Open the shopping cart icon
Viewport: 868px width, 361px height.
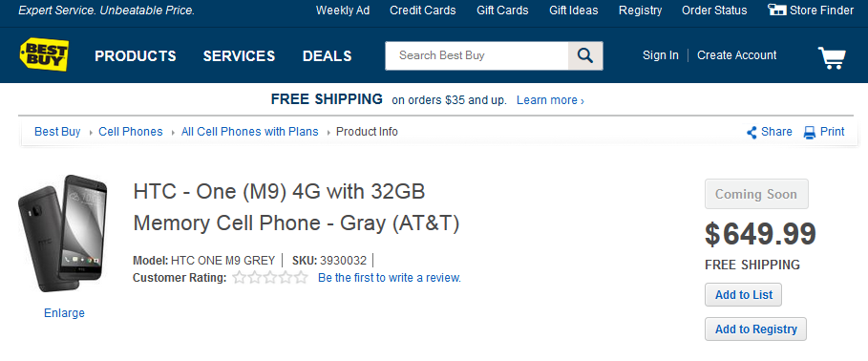point(832,57)
